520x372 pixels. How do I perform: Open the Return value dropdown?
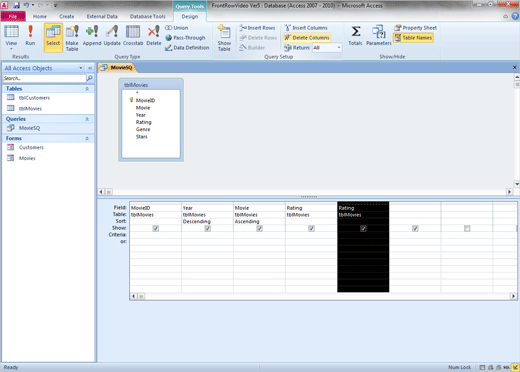click(339, 48)
